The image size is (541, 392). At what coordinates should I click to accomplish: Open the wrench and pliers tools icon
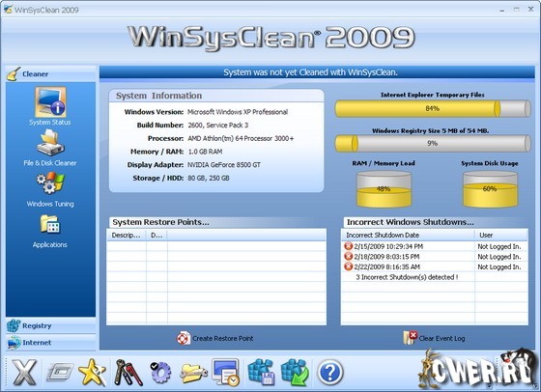coord(128,373)
